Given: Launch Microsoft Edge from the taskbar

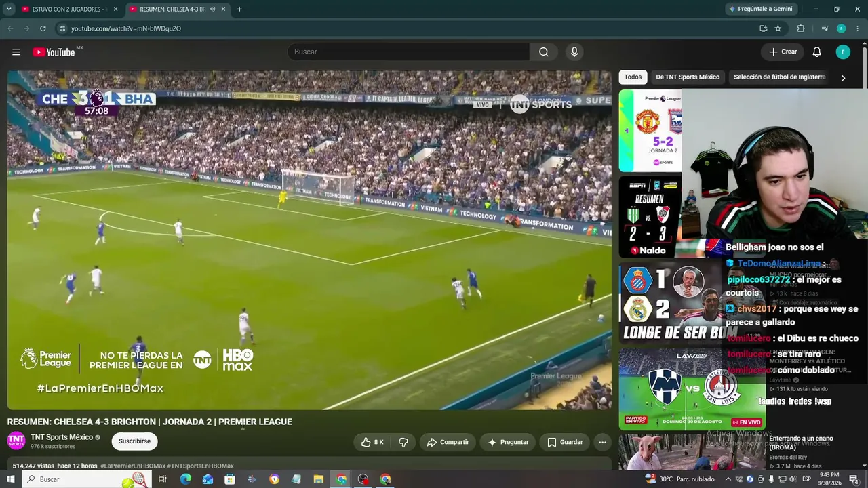Looking at the screenshot, I should [185, 479].
